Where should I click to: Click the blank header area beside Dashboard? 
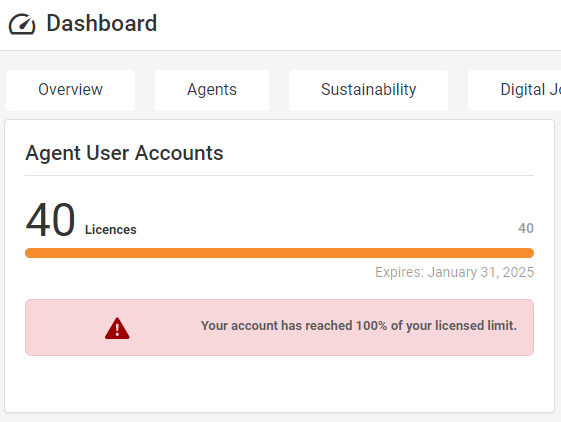[x=358, y=24]
